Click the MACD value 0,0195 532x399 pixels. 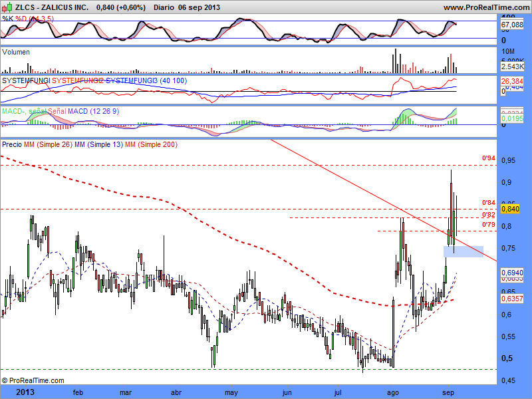512,118
